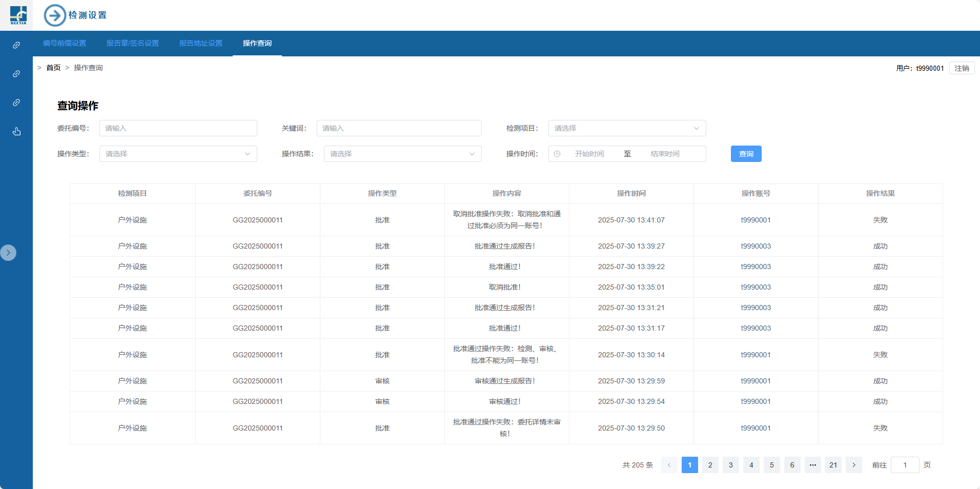The image size is (980, 489).
Task: Click the 注销 logout button
Action: [x=962, y=68]
